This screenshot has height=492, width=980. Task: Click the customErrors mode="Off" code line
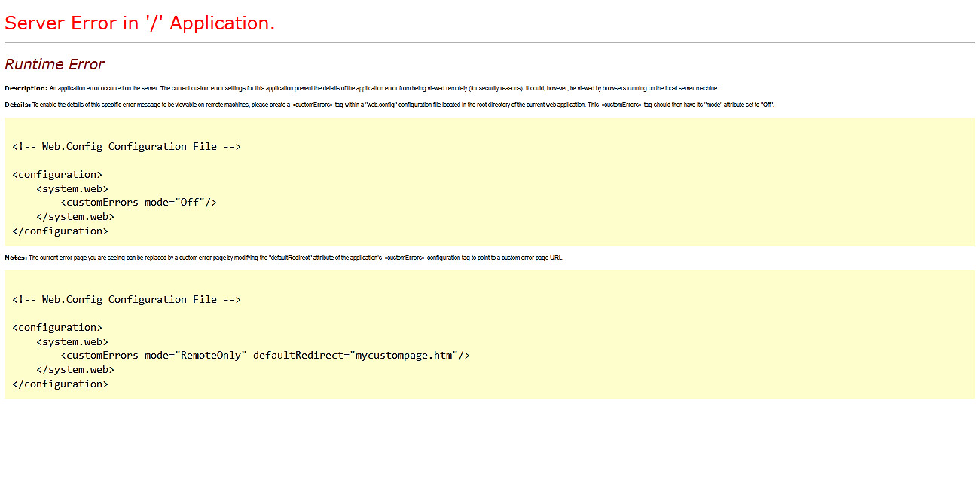tap(139, 203)
